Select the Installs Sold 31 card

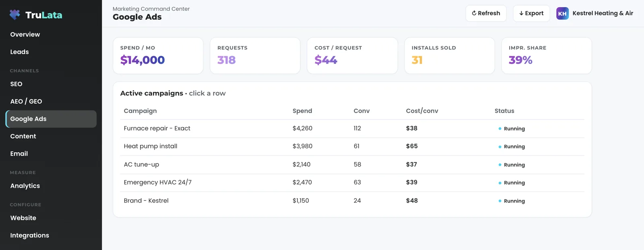coord(450,55)
